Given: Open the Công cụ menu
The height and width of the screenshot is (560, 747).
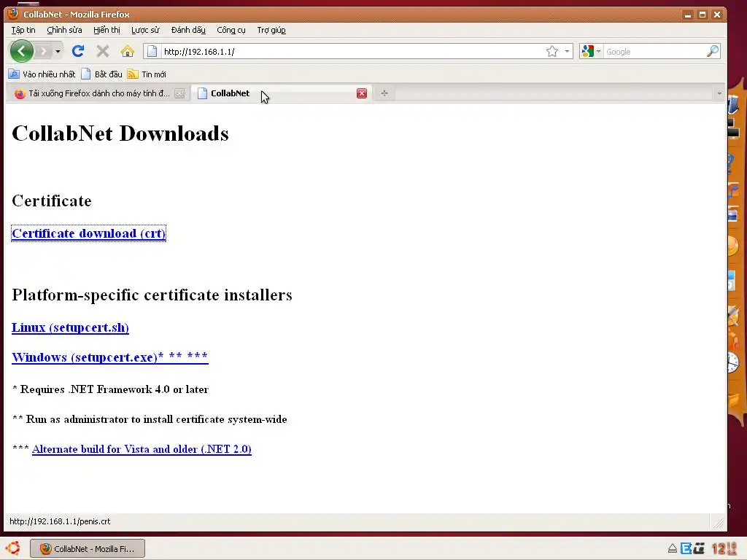Looking at the screenshot, I should point(231,30).
